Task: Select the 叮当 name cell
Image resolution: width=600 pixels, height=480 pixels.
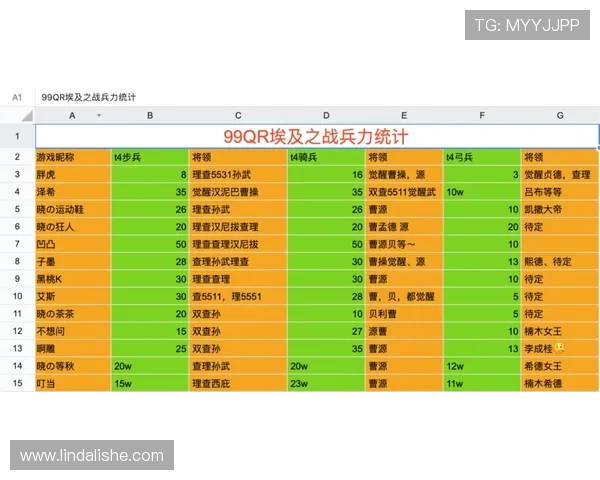Action: (73, 383)
